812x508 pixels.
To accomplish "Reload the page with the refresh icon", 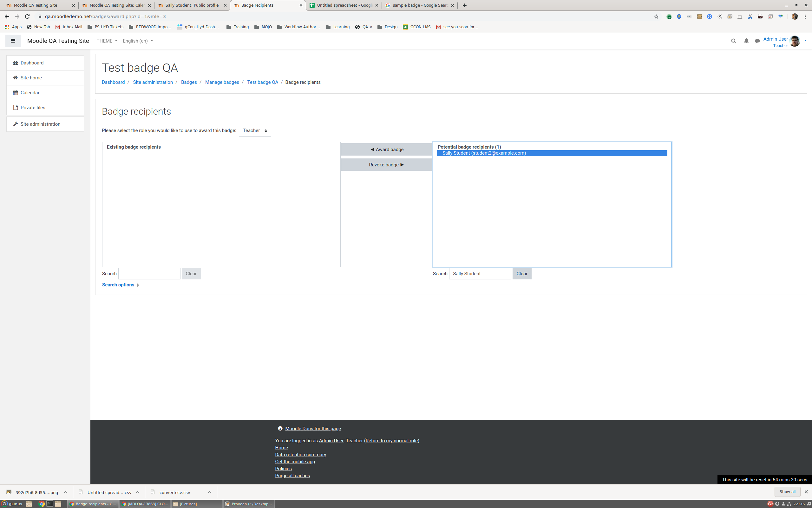I will (x=28, y=17).
